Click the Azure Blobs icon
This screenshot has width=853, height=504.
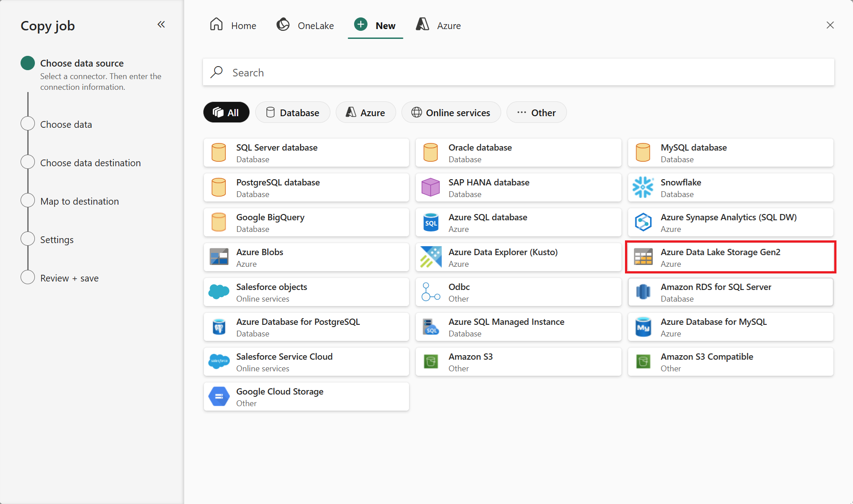point(219,257)
